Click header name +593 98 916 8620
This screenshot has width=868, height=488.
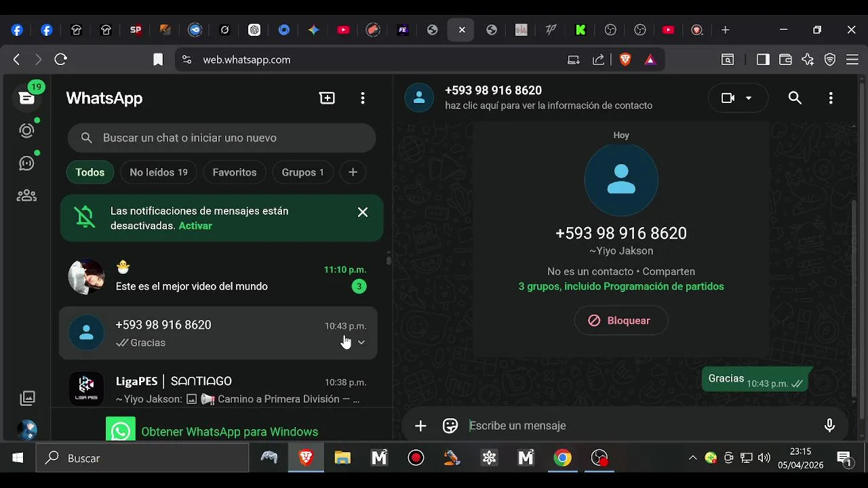[493, 91]
